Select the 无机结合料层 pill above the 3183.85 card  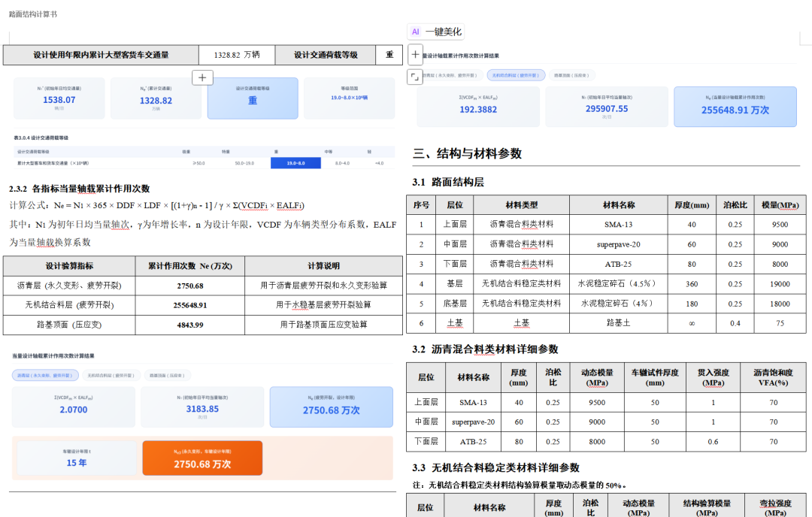(x=111, y=375)
